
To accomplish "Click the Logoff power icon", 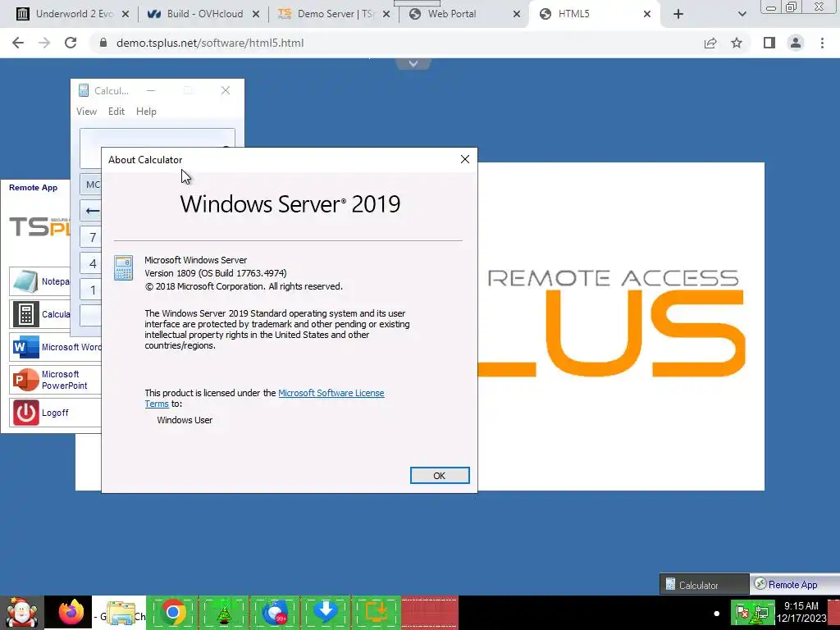I will tap(25, 413).
